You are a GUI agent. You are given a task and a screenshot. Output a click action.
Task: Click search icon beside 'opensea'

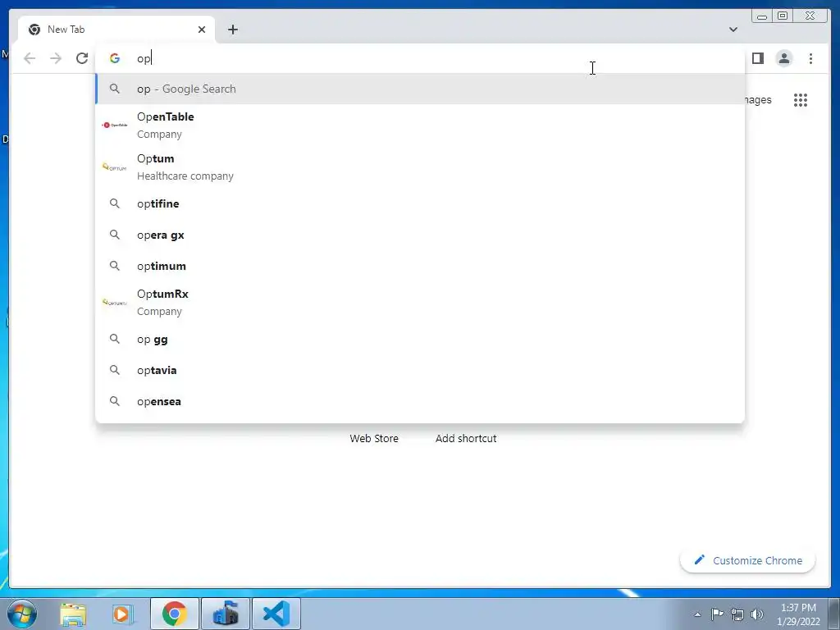click(115, 401)
